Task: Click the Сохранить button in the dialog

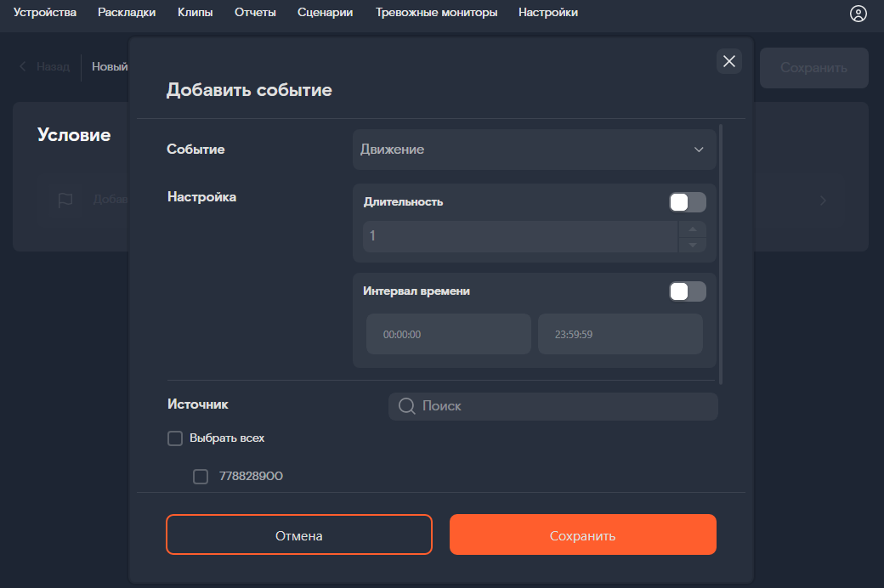Action: point(583,534)
